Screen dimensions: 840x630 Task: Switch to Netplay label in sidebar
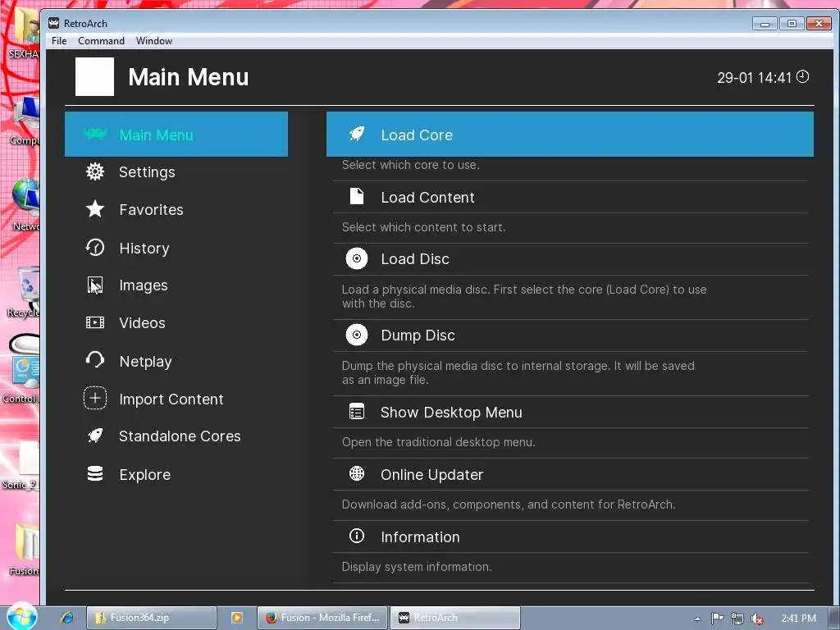pyautogui.click(x=145, y=362)
